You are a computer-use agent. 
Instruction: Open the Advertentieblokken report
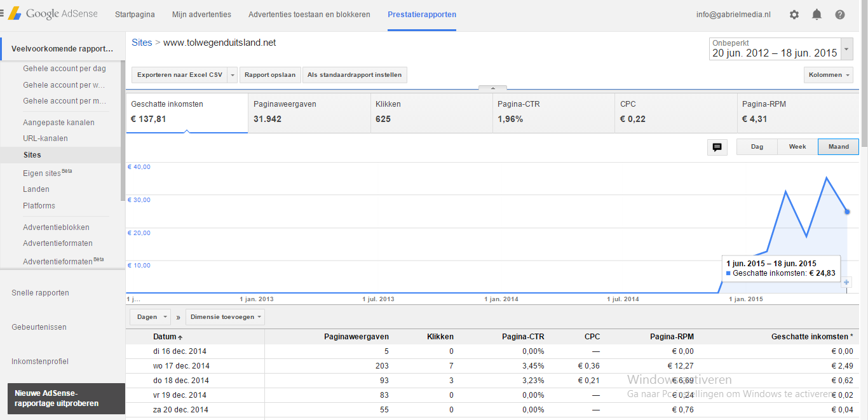(x=56, y=227)
